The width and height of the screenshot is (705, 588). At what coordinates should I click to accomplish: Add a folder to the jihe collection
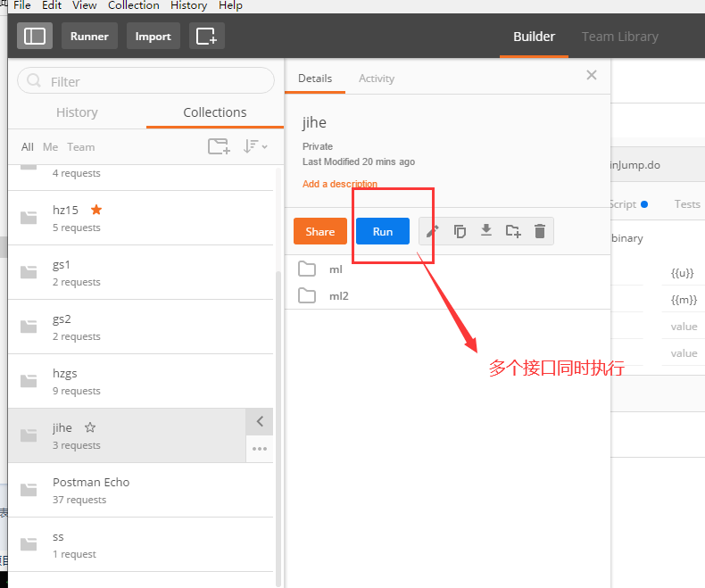513,231
